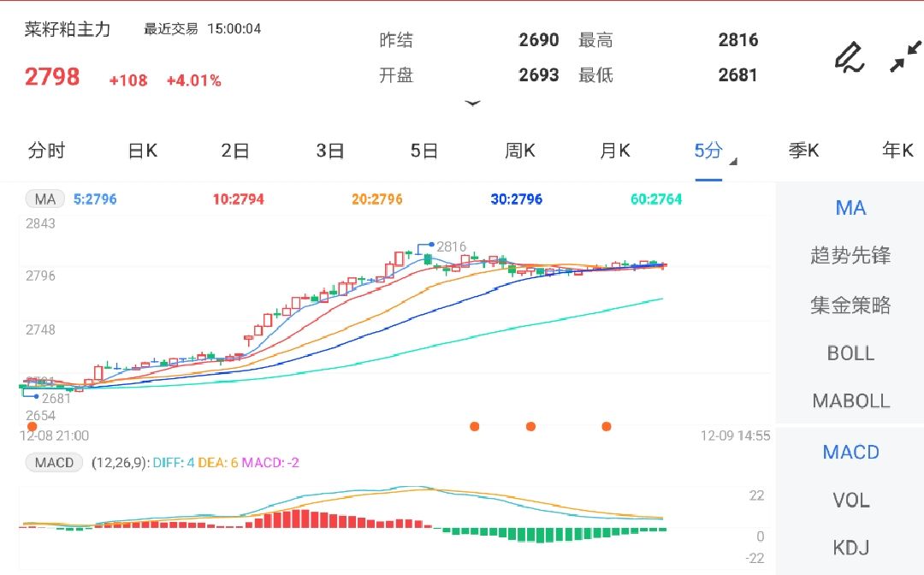The width and height of the screenshot is (924, 575).
Task: Choose 趋势先锋 indicator in sidebar
Action: click(x=850, y=256)
